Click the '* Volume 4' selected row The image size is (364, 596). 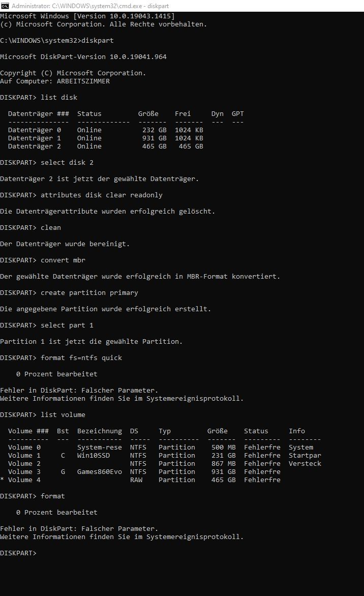click(140, 480)
